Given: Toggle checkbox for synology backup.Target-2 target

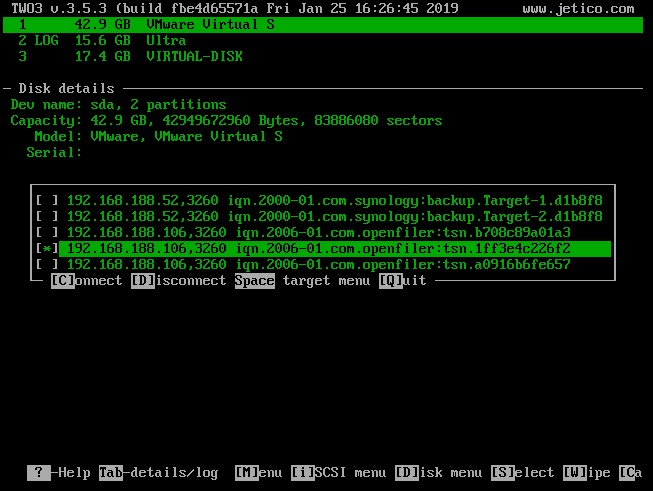Looking at the screenshot, I should tap(47, 216).
